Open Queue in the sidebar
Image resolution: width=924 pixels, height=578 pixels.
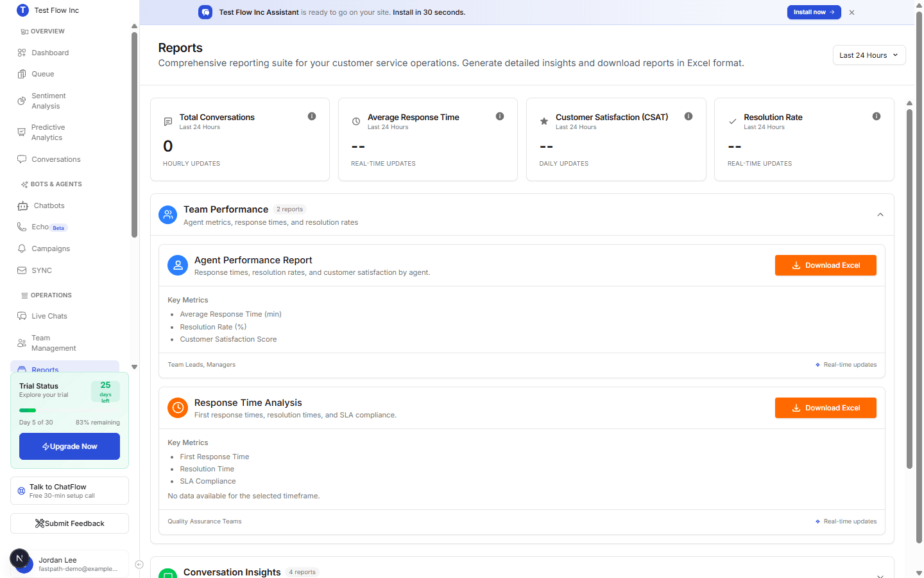[x=65, y=74]
